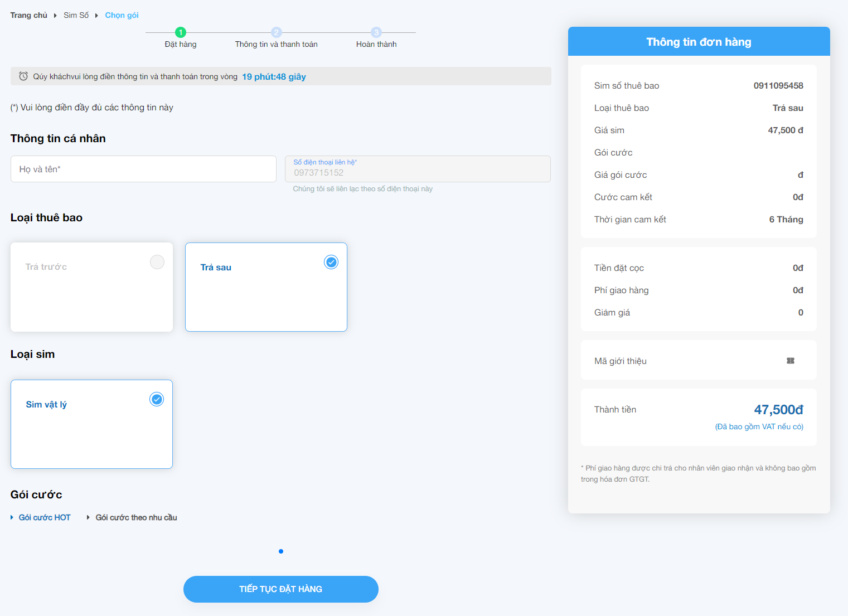Switch to Gói cước theo nhu cầu tab
Viewport: 848px width, 616px height.
(x=136, y=517)
